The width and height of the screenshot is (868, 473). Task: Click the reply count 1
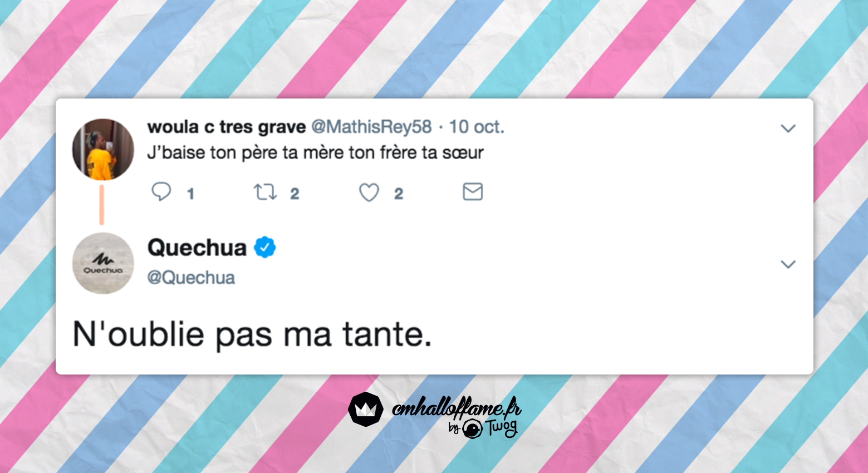[x=190, y=194]
